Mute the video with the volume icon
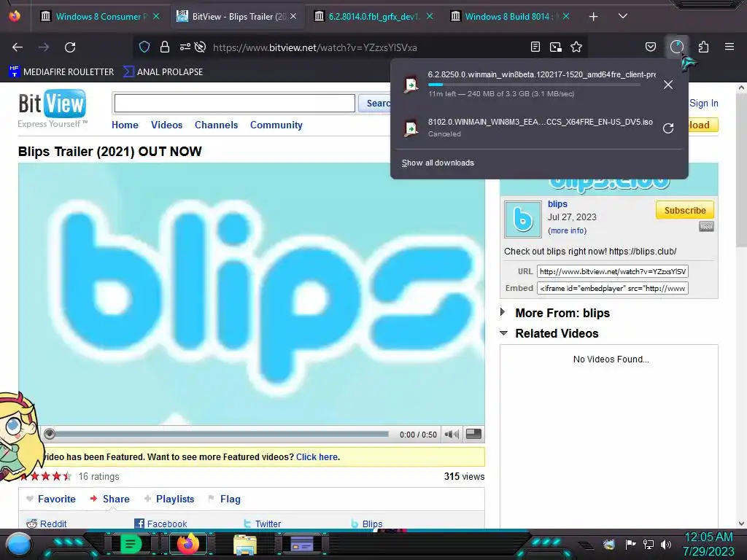Viewport: 747px width, 560px height. (x=451, y=435)
